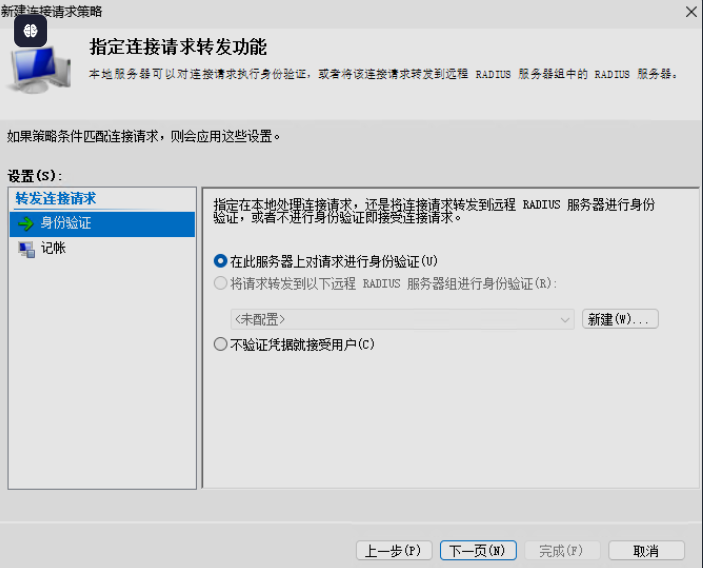Viewport: 703px width, 568px height.
Task: Click the brain app icon overlay
Action: (30, 31)
